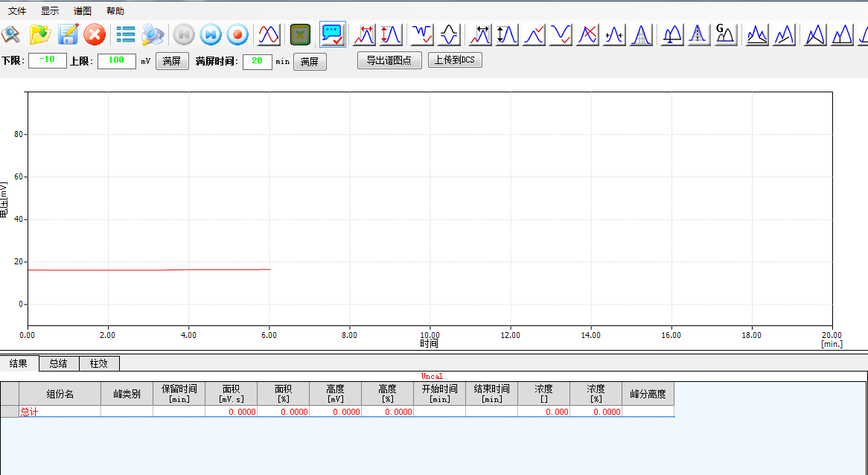Screen dimensions: 868x475
Task: Click the peak icon with black vertical arrow
Action: click(506, 35)
